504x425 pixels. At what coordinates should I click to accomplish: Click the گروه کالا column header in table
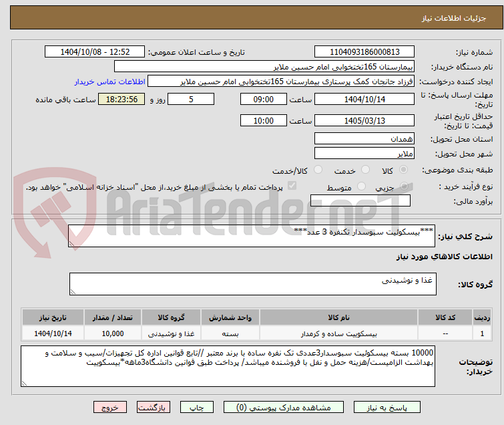coord(172,317)
